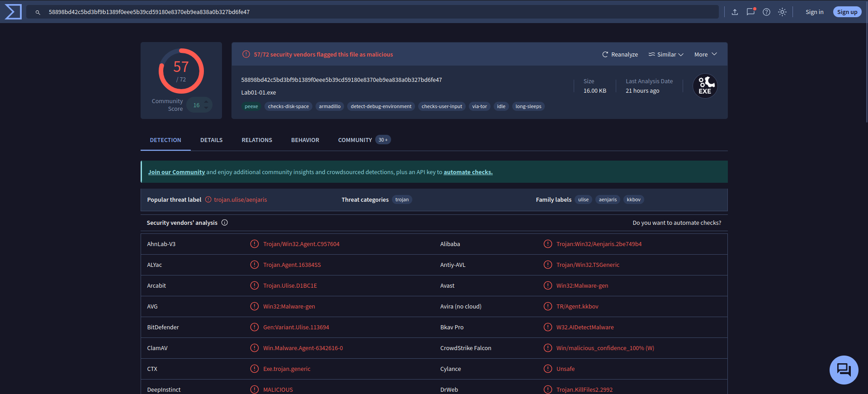Click the aenjaris family label

[x=608, y=199]
